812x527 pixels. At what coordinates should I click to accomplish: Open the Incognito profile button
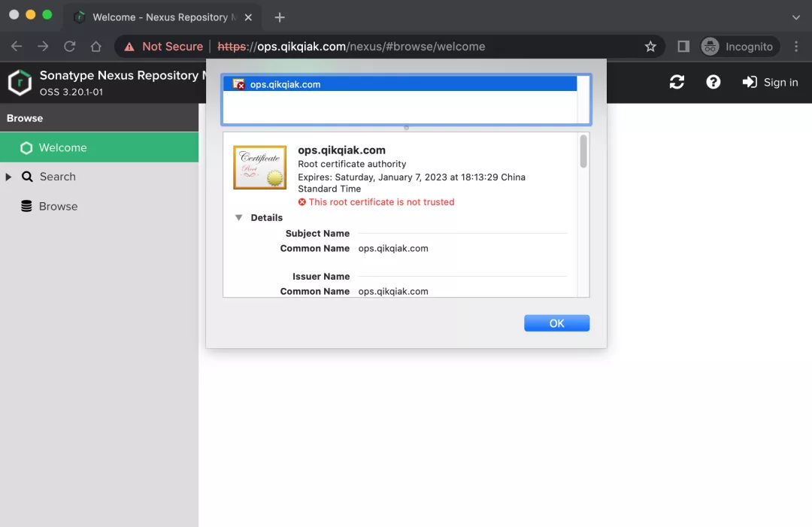click(739, 47)
